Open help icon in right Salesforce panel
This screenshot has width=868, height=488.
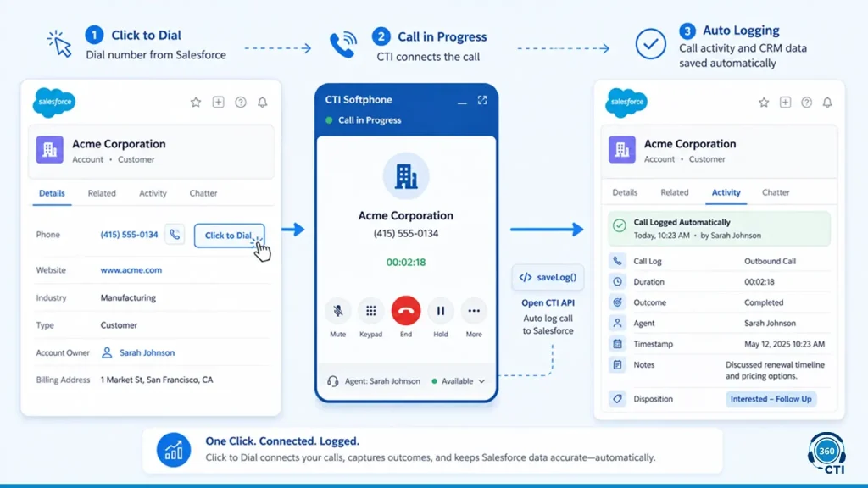[807, 103]
